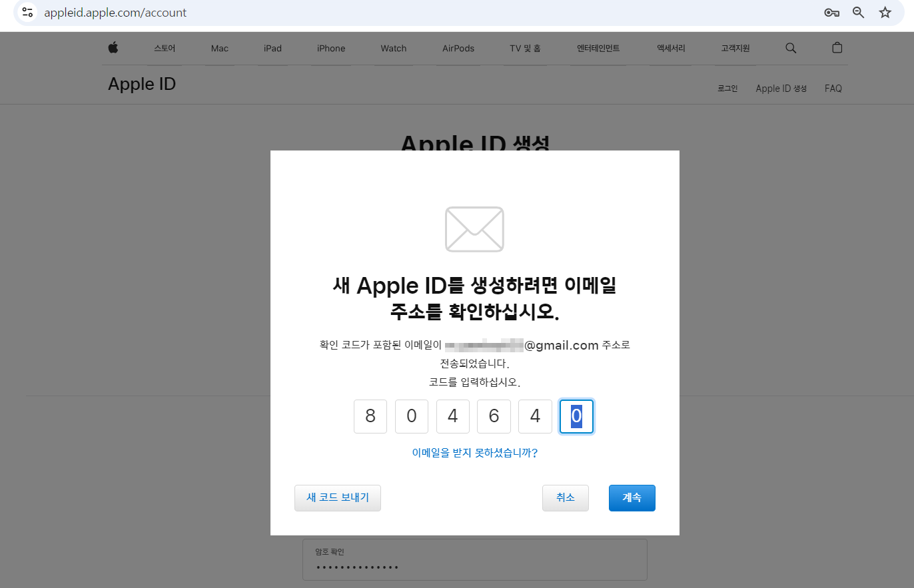This screenshot has width=914, height=588.
Task: Click the 이메일을 받지 못하셨습니까? link
Action: 475,453
